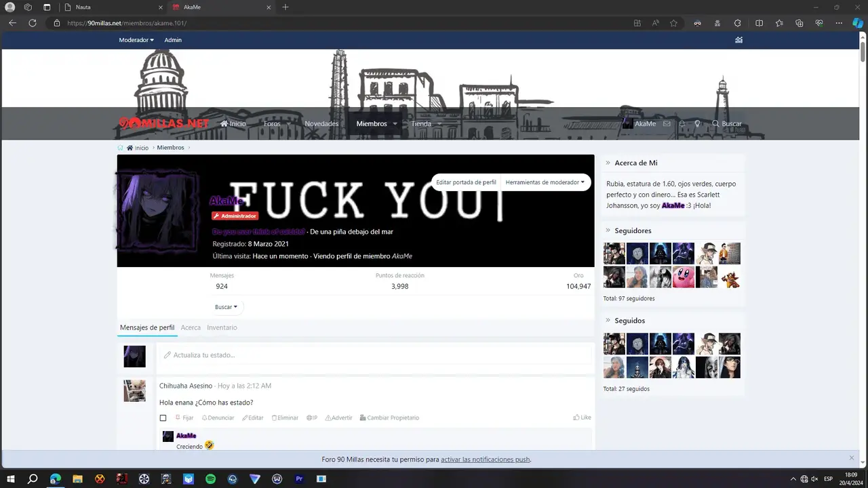The image size is (868, 488).
Task: Open the Kirby avatar follower
Action: click(684, 277)
